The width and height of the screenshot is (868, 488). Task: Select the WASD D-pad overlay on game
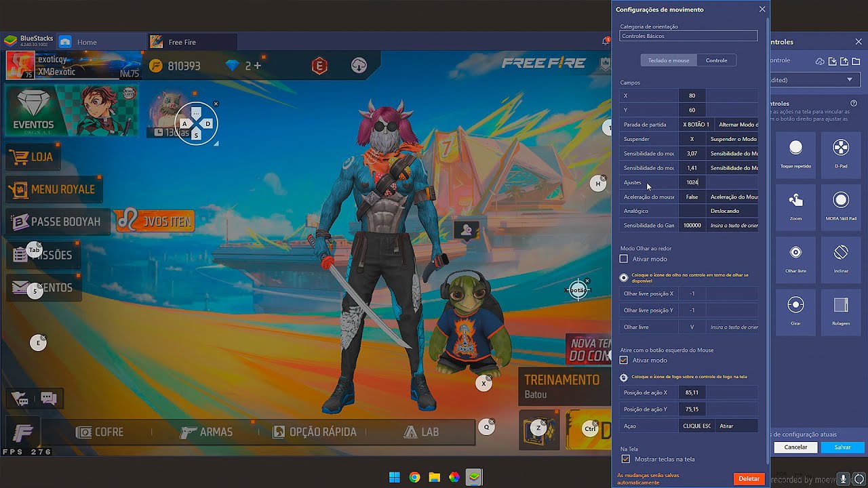[x=197, y=123]
